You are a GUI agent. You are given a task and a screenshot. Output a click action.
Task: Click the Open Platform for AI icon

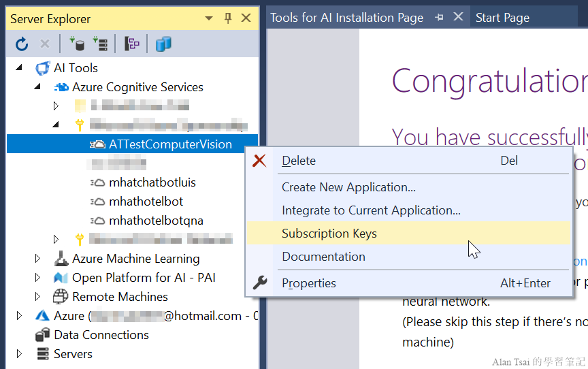click(x=61, y=278)
